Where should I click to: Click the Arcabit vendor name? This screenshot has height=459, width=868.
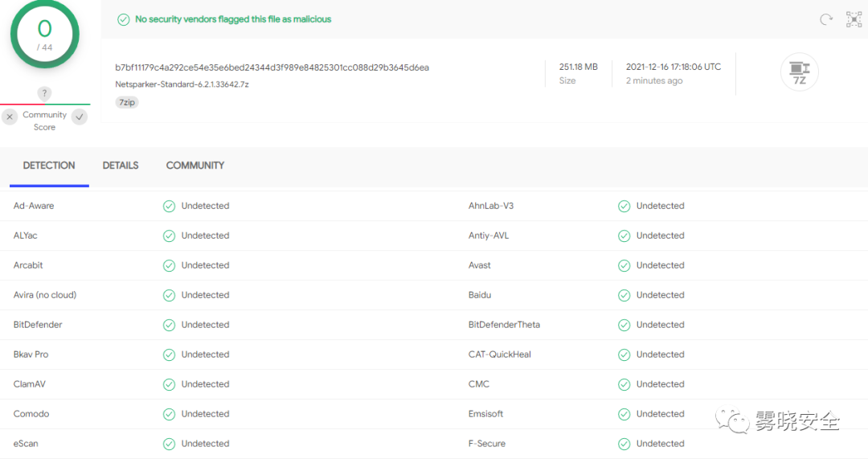pos(28,265)
